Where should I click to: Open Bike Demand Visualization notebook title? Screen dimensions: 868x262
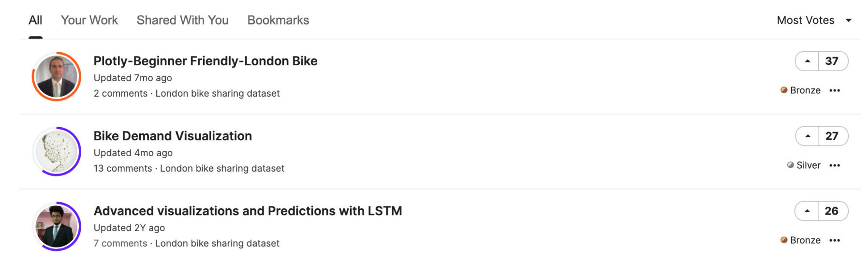(173, 136)
